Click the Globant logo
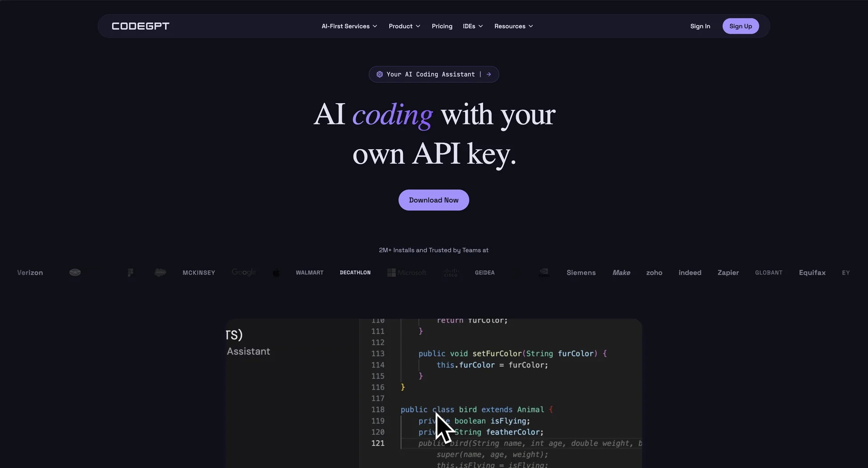 click(769, 273)
